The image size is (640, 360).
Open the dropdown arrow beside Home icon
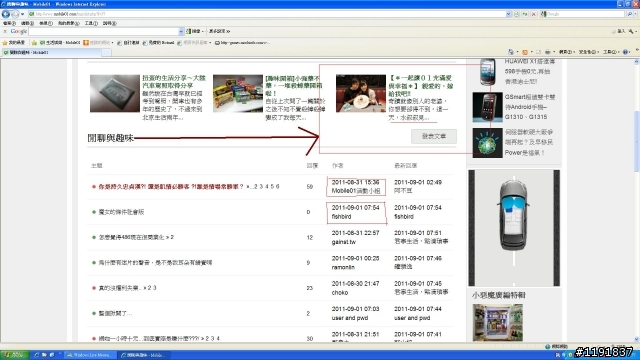[x=517, y=52]
